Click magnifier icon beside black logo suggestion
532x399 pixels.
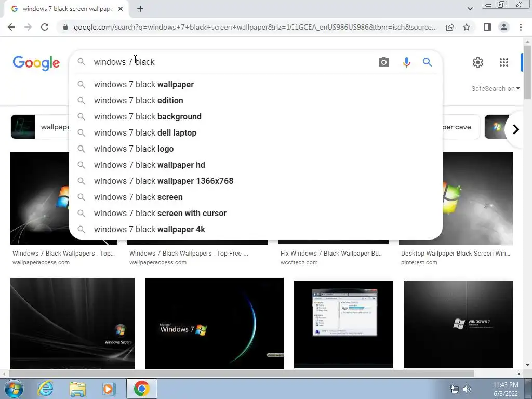81,149
